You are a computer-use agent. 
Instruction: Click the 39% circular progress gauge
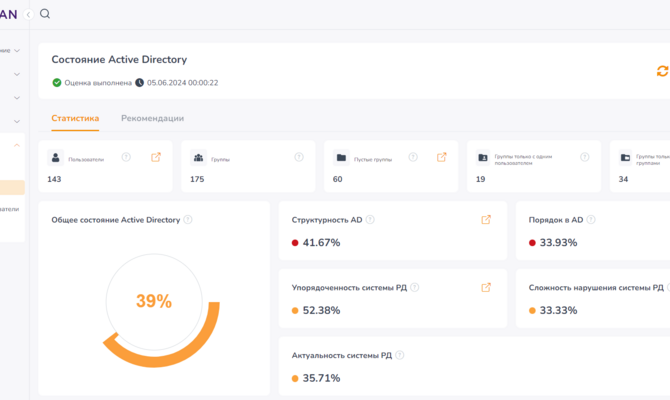tap(154, 301)
